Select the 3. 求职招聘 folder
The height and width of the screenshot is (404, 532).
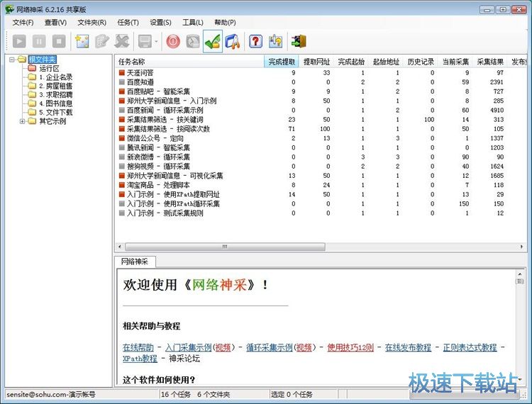[x=55, y=94]
